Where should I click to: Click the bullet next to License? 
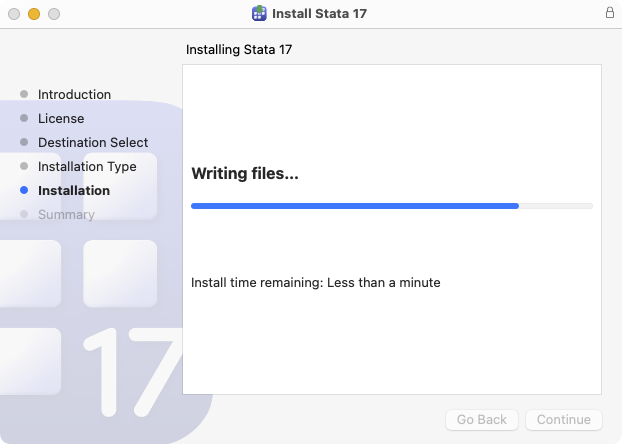click(x=24, y=118)
